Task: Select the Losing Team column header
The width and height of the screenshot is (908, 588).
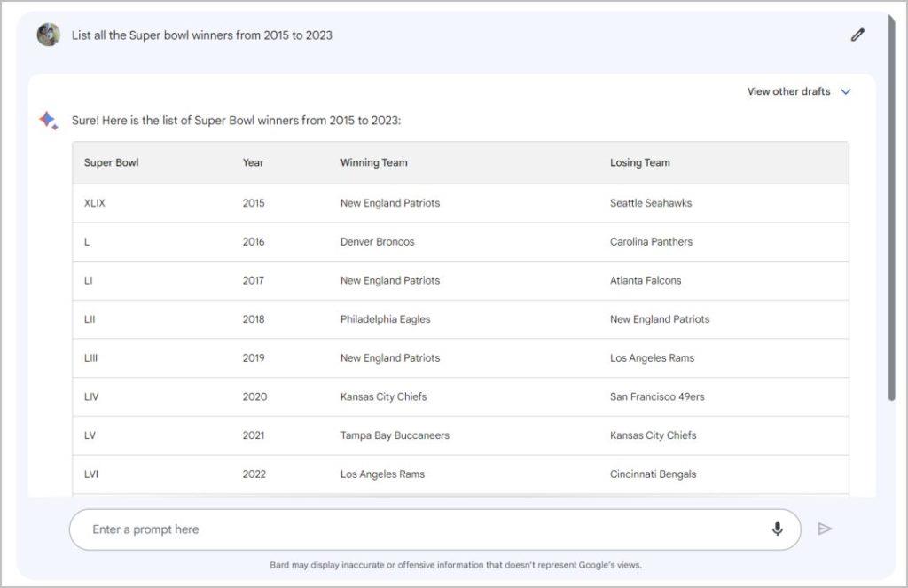Action: tap(640, 163)
